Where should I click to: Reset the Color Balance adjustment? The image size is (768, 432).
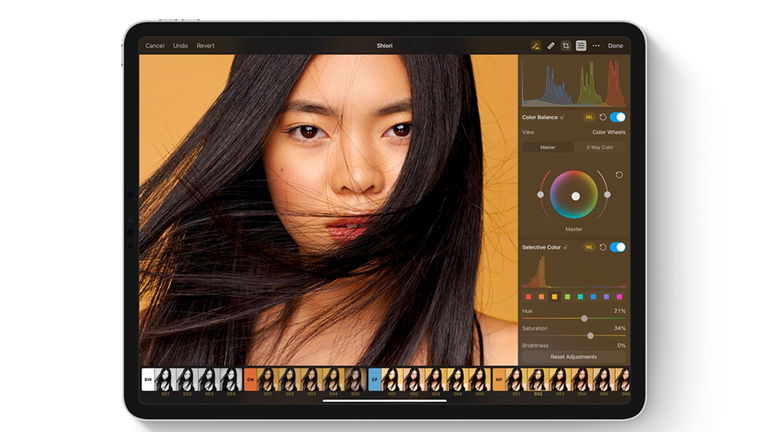tap(603, 117)
